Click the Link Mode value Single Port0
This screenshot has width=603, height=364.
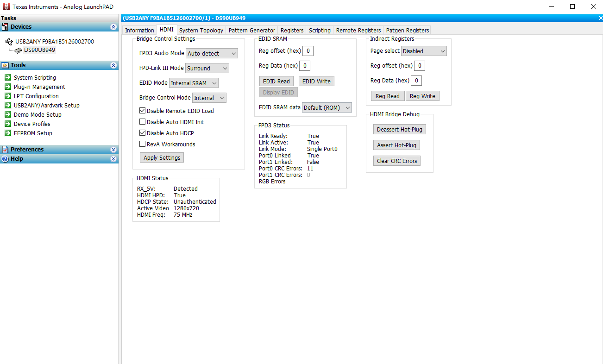[322, 149]
